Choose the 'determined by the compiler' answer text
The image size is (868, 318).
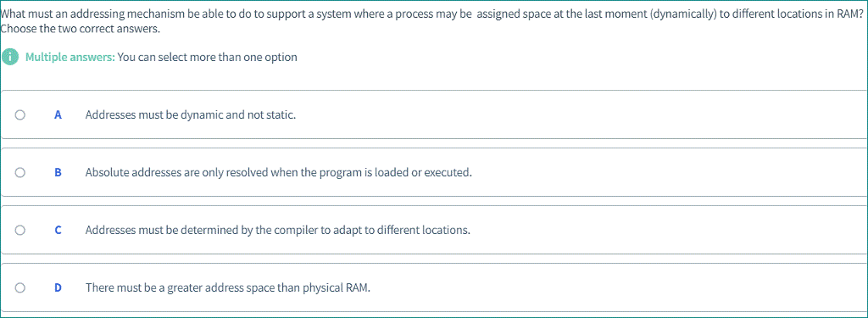pos(277,230)
